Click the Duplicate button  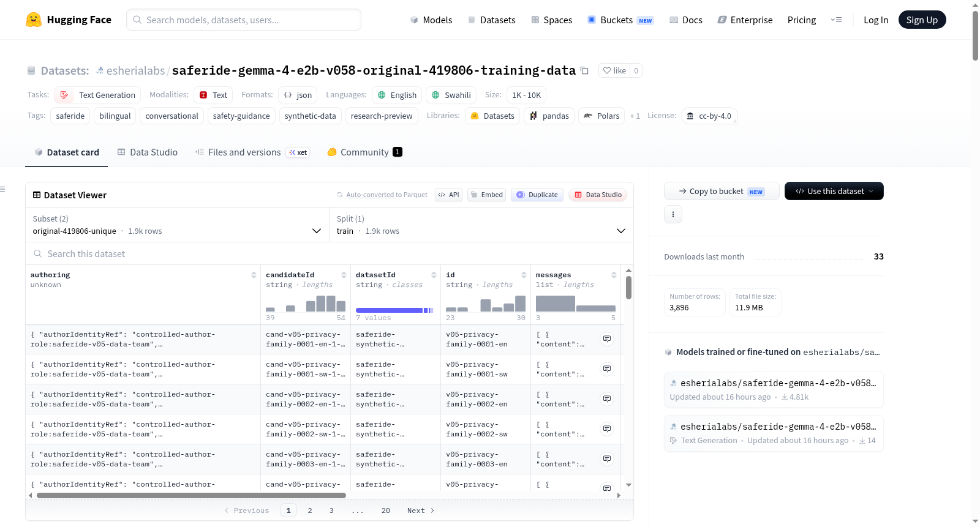tap(537, 195)
